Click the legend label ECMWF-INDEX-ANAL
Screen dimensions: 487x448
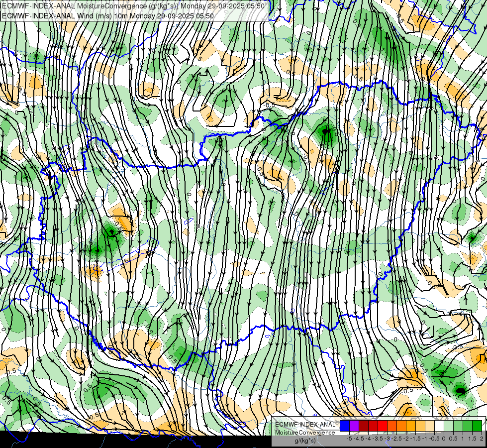[305, 425]
